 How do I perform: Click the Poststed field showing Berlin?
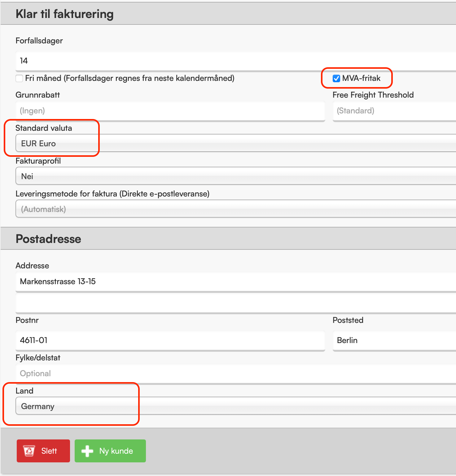(x=394, y=341)
